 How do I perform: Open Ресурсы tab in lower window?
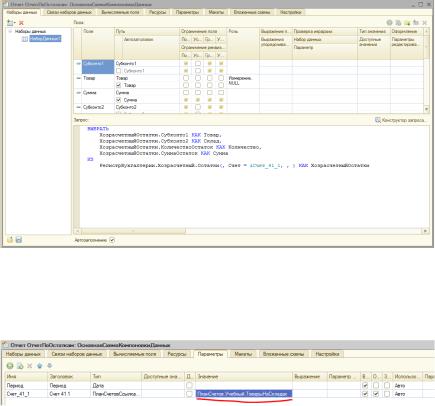(x=177, y=354)
